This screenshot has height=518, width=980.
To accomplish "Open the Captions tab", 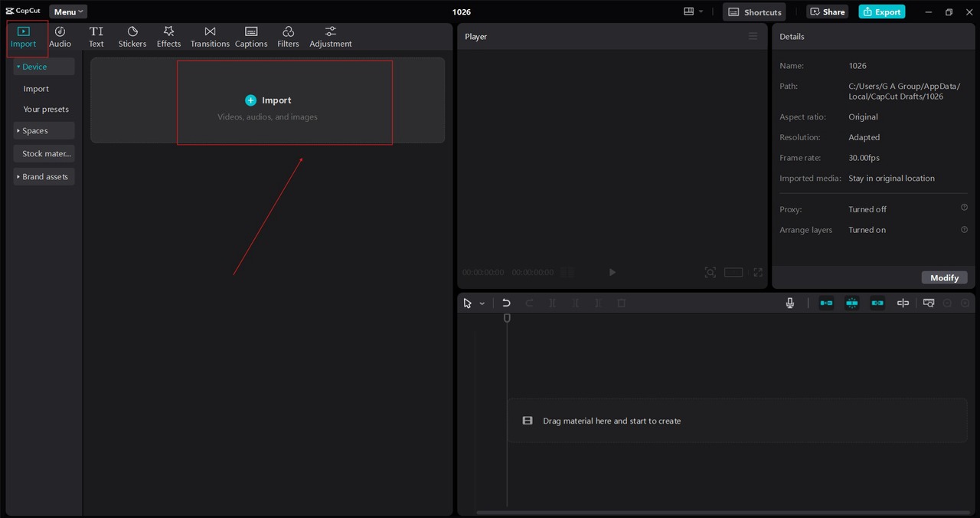I will coord(251,37).
